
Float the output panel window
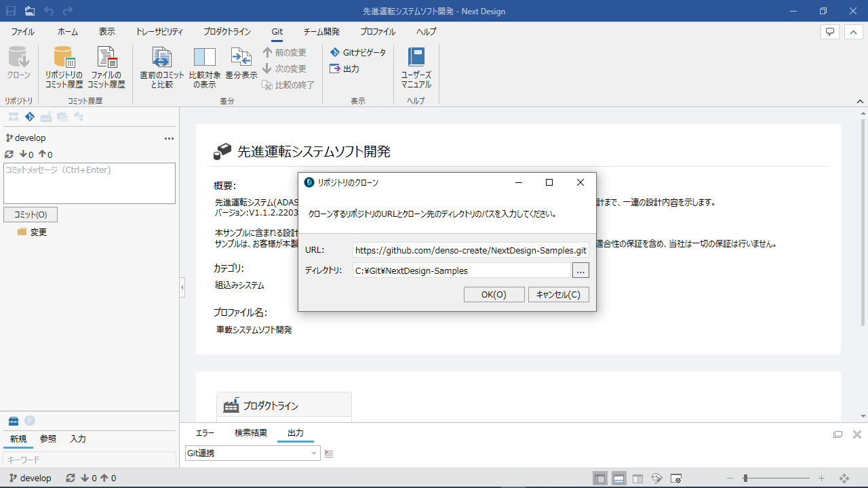(838, 434)
